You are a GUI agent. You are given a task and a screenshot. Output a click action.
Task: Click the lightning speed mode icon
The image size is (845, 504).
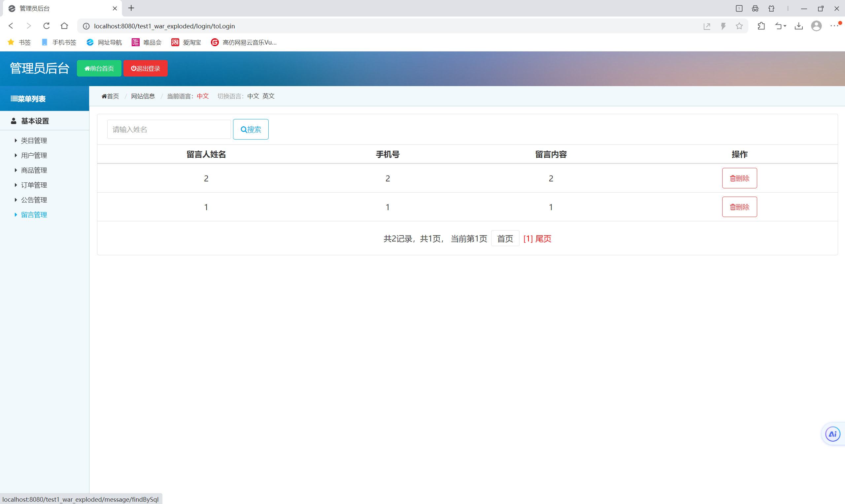[723, 26]
